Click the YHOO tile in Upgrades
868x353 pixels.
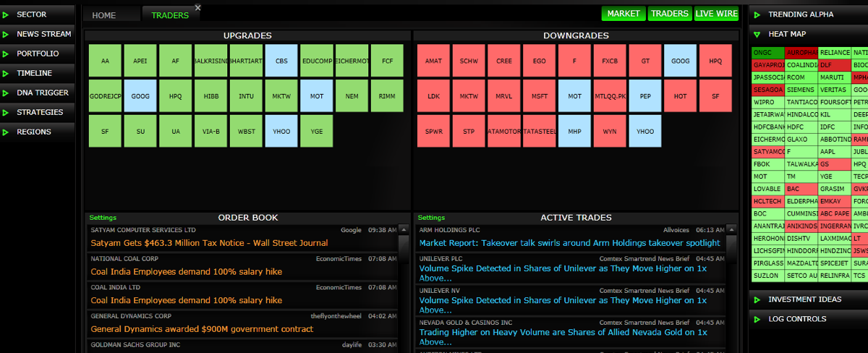tap(282, 131)
